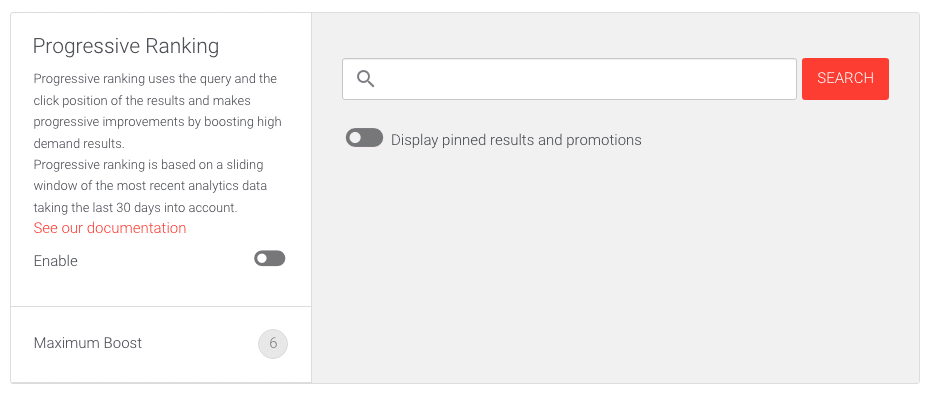Toggle Display pinned results and promotions switch
935x397 pixels.
coord(364,138)
